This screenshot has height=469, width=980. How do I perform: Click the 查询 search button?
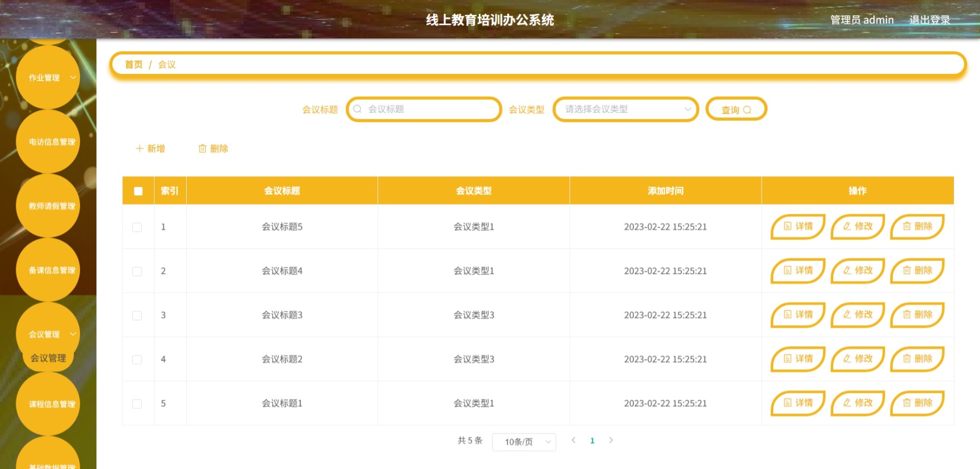[736, 109]
